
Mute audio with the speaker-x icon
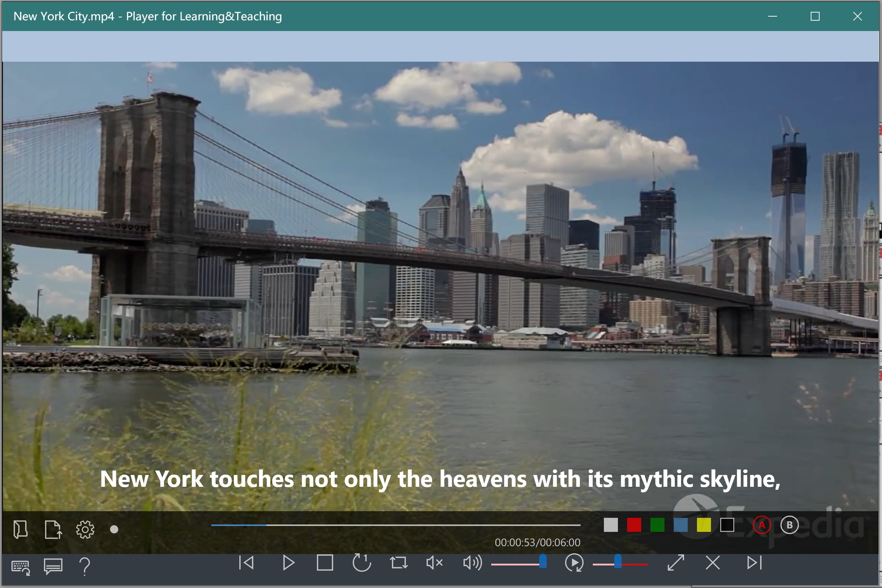(435, 563)
